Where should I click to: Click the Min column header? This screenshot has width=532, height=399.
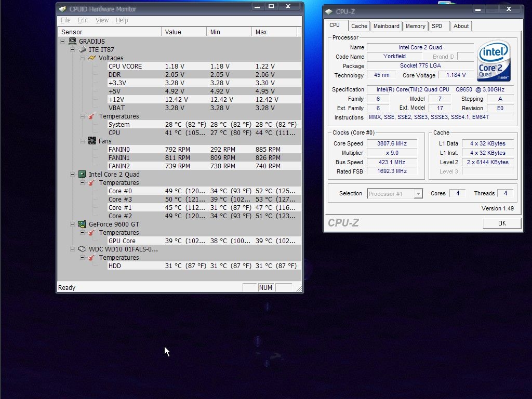coord(229,32)
